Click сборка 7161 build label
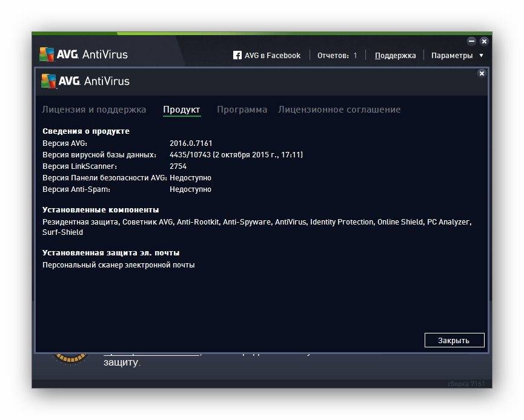Image resolution: width=524 pixels, height=420 pixels. (466, 384)
